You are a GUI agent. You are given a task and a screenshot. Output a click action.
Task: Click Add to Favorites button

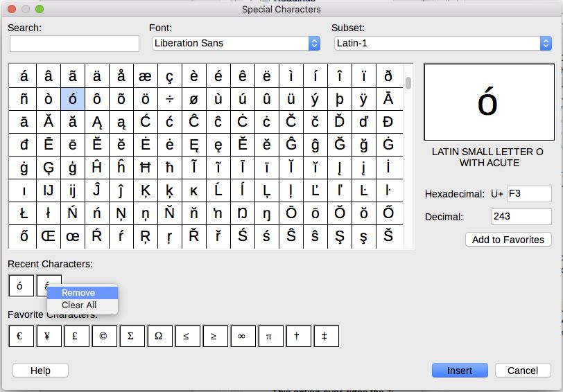[x=508, y=240]
